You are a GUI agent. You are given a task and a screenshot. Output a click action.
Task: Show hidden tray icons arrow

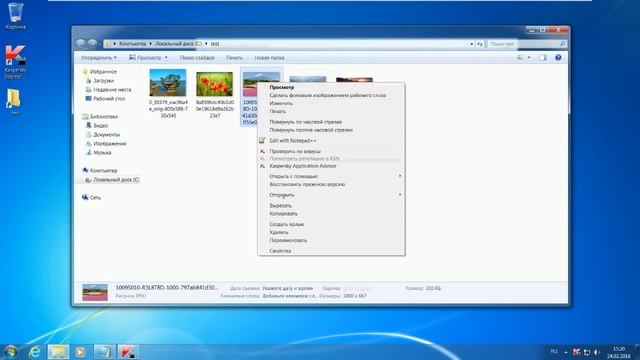click(x=566, y=352)
